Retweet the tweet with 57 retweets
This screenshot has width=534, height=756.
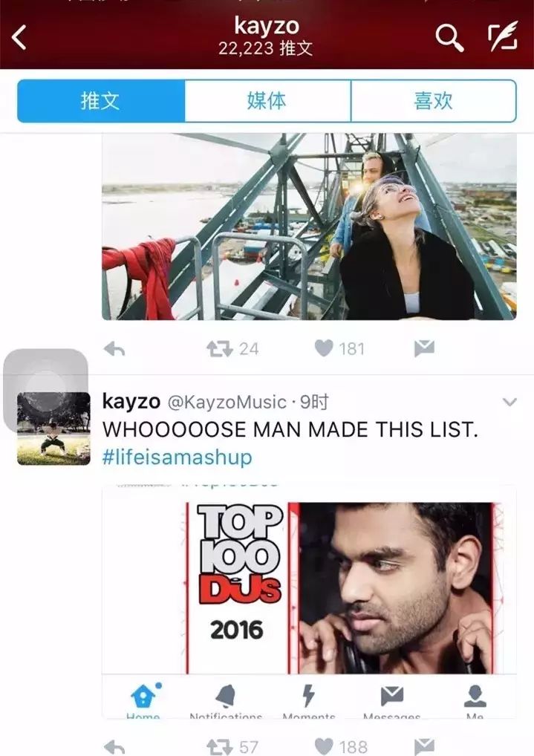(x=220, y=746)
